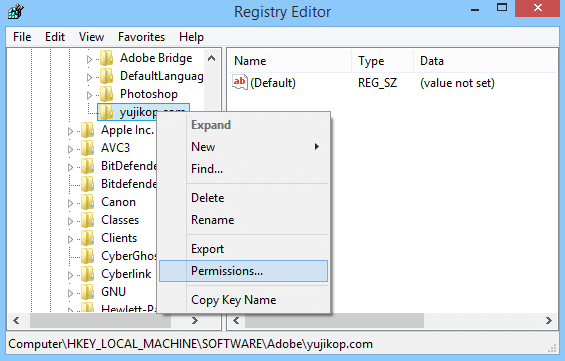Screen dimensions: 565x361
Task: Click tree pane scroll up arrow
Action: click(x=212, y=58)
